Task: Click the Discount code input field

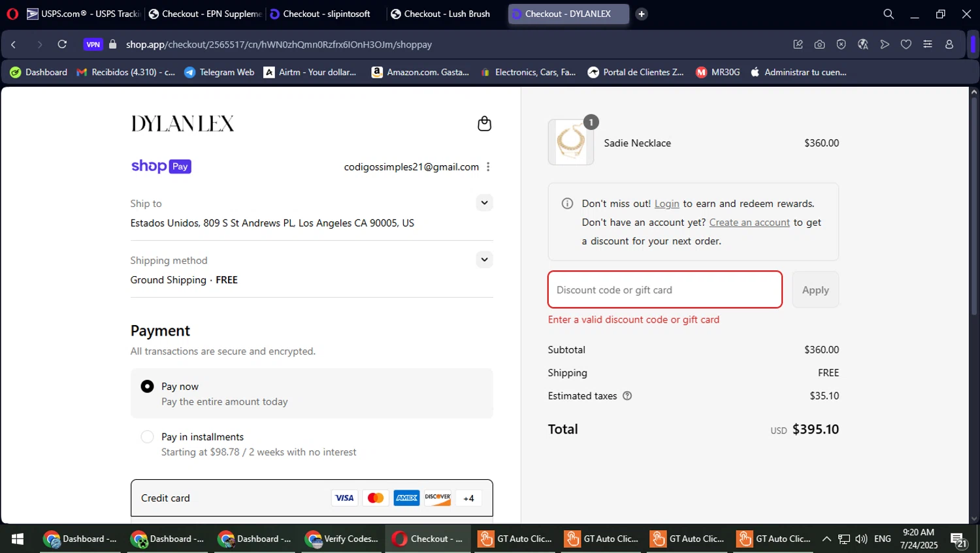Action: tap(665, 290)
